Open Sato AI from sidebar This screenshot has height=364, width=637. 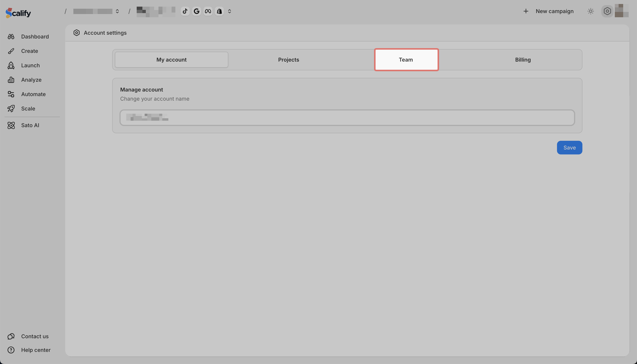(30, 125)
